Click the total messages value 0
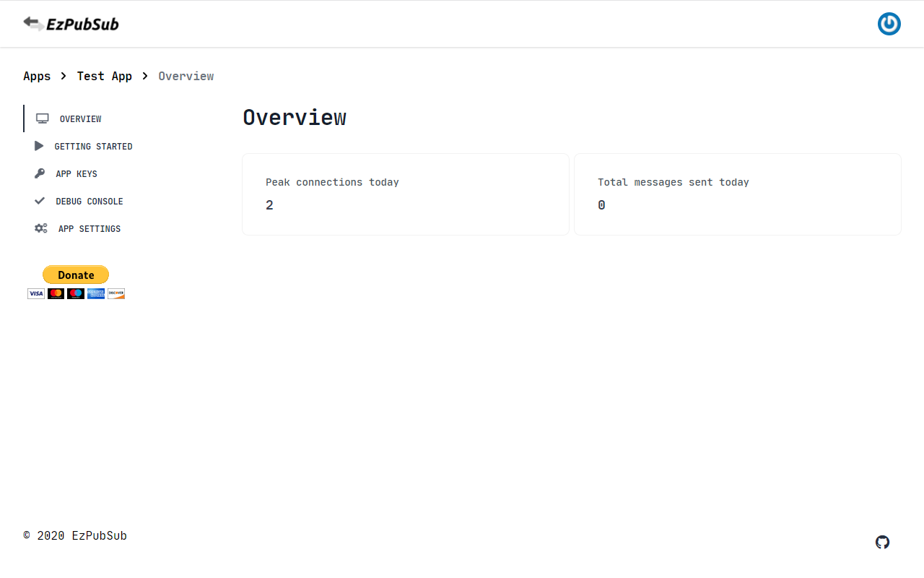The image size is (924, 578). [x=601, y=205]
